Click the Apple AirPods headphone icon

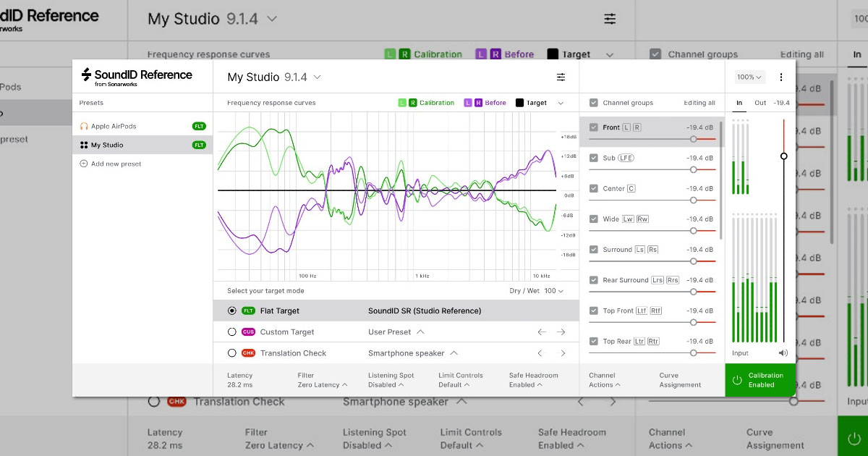(85, 126)
